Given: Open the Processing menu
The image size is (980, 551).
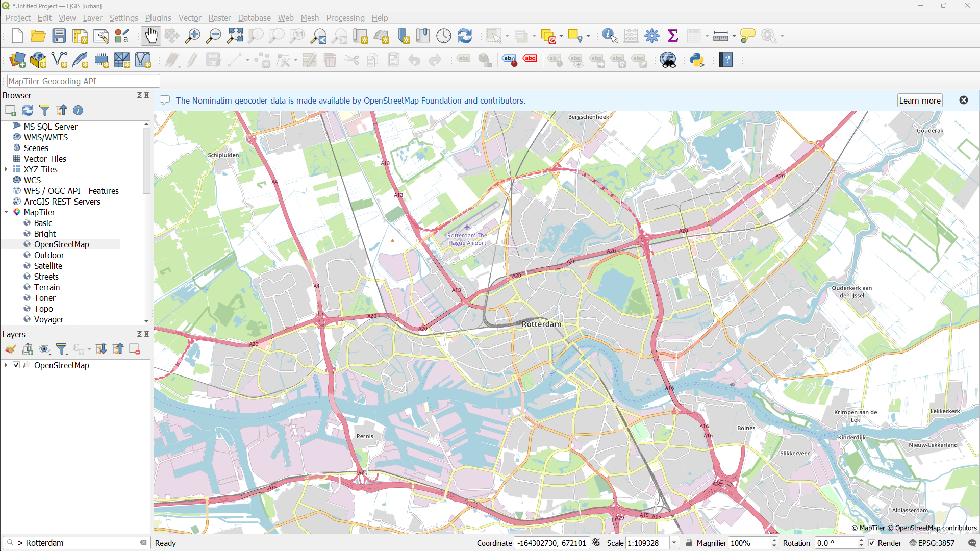Looking at the screenshot, I should pyautogui.click(x=345, y=18).
